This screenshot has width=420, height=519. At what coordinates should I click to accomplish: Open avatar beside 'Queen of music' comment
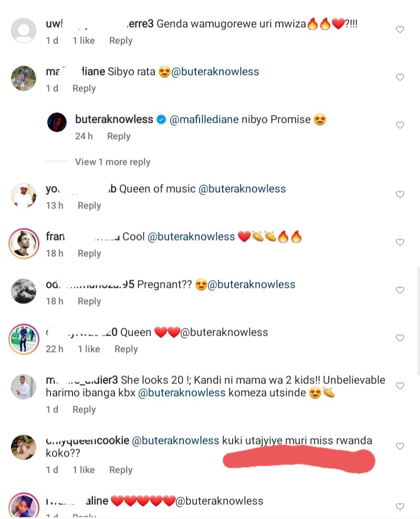point(24,194)
